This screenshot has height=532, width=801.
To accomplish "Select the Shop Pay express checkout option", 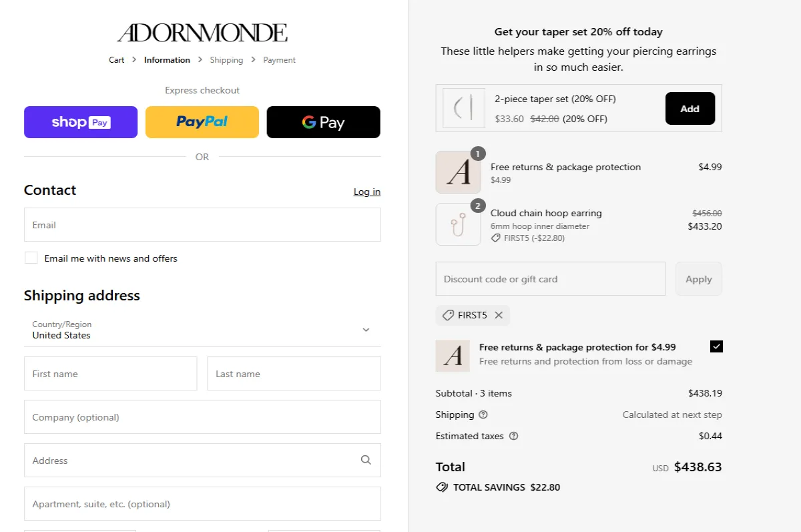I will pos(80,122).
